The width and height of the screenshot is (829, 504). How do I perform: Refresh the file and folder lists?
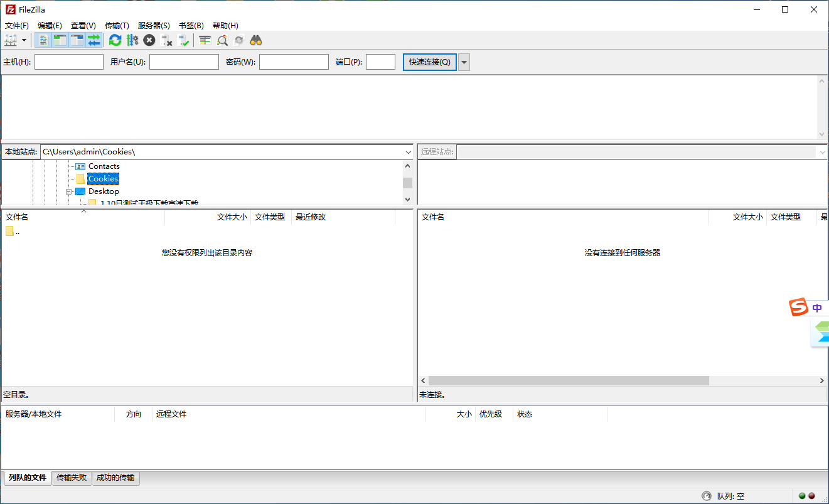tap(115, 40)
